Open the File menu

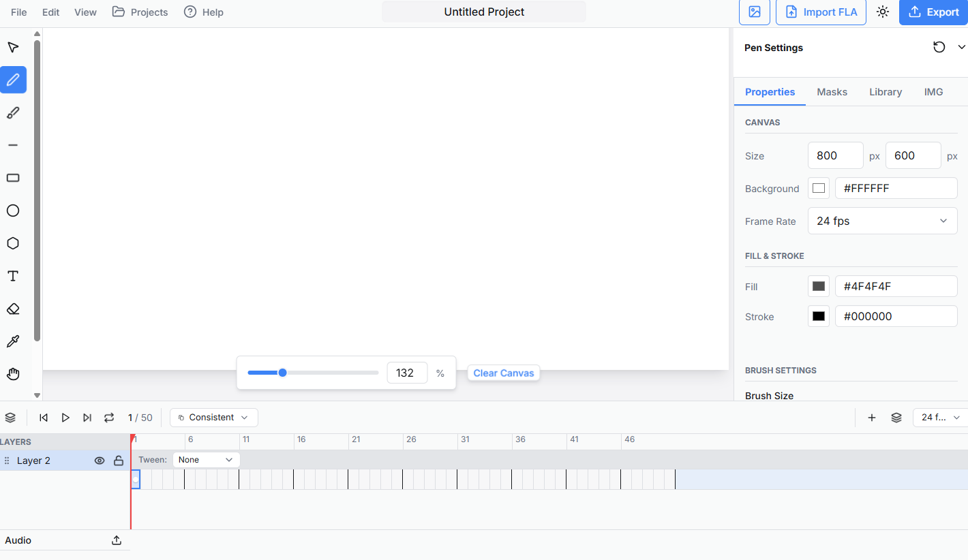[19, 12]
